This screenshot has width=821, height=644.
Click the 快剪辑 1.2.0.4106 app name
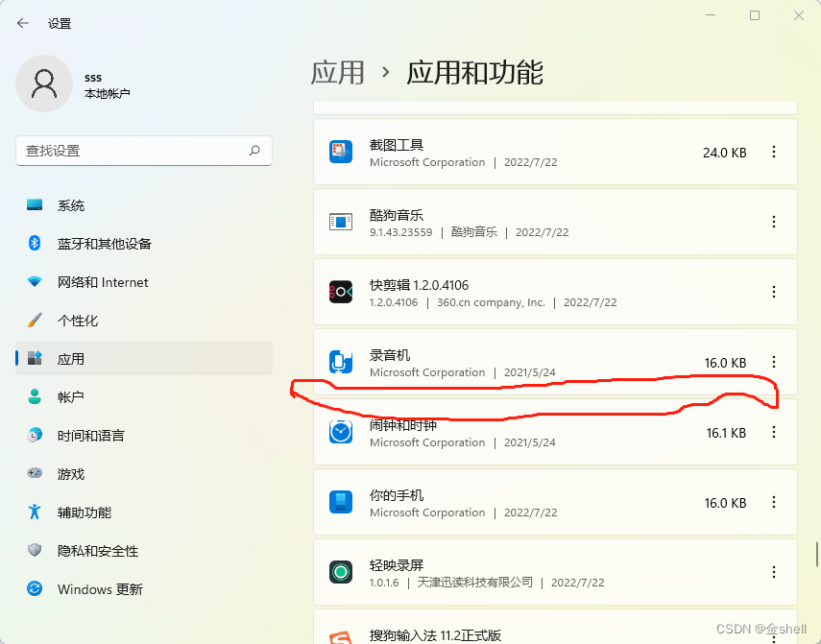pos(419,285)
